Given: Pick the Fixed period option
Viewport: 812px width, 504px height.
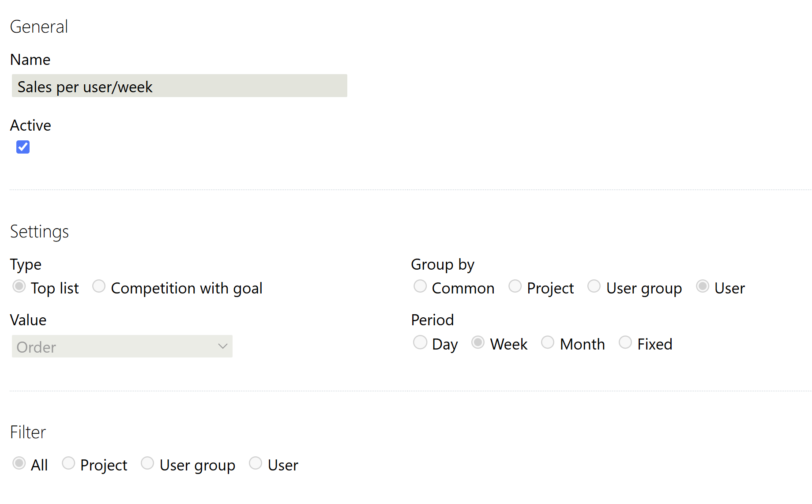Looking at the screenshot, I should click(625, 342).
